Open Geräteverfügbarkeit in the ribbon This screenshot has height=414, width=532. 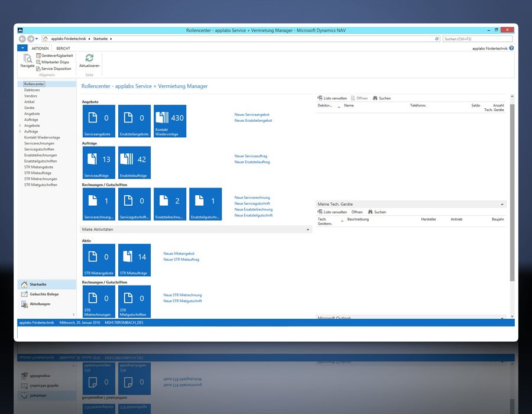54,56
